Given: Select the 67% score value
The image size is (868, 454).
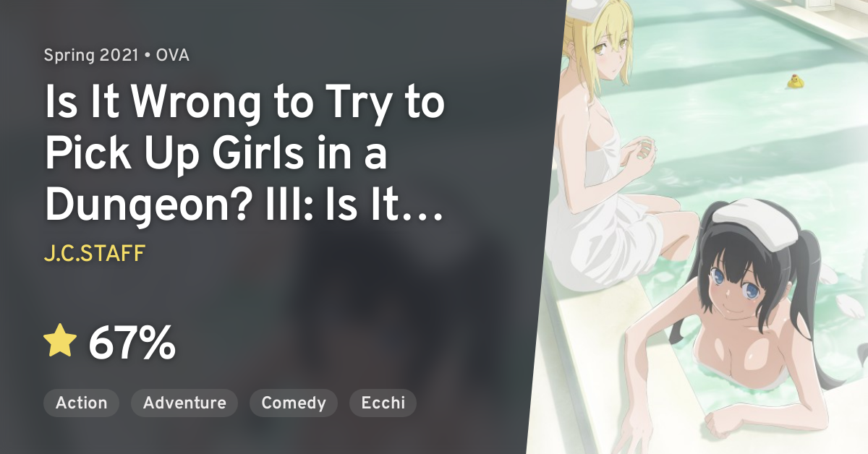Looking at the screenshot, I should pos(132,343).
